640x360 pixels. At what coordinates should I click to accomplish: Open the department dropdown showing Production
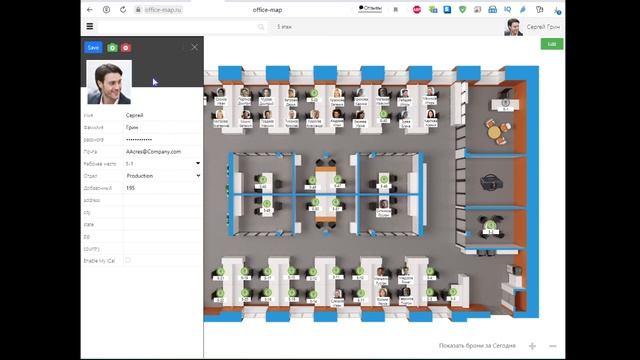click(163, 176)
